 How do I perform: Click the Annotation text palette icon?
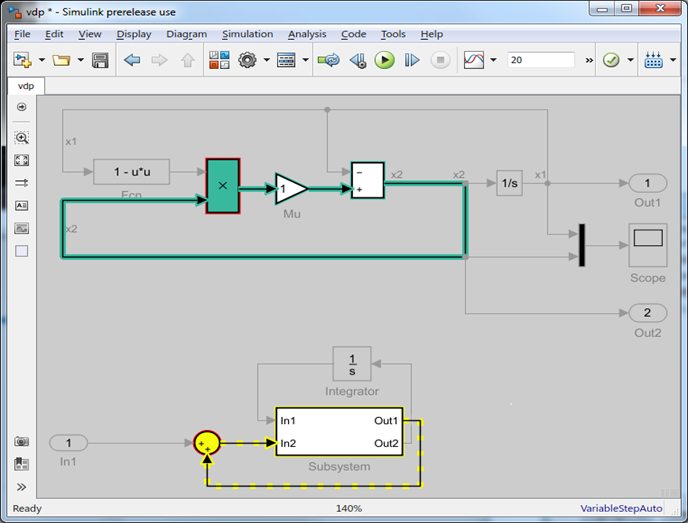pyautogui.click(x=22, y=205)
